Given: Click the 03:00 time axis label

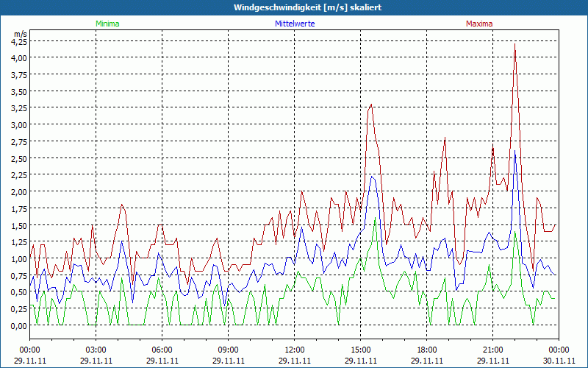Looking at the screenshot, I should (96, 350).
